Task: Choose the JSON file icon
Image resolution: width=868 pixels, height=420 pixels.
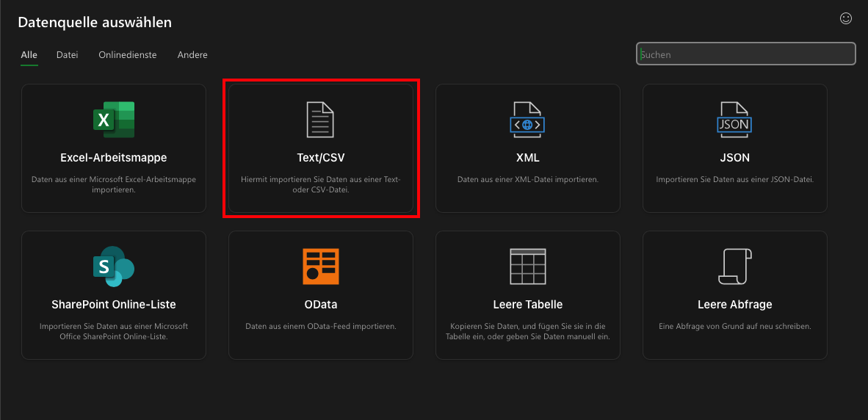Action: pyautogui.click(x=734, y=120)
